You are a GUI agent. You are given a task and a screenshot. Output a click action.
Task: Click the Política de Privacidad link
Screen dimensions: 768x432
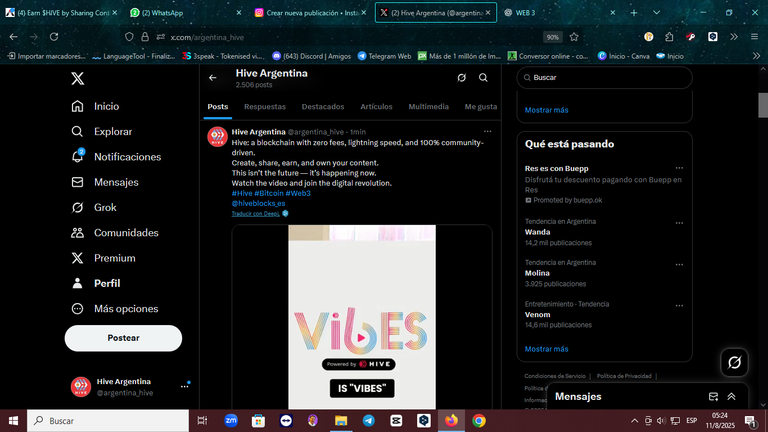tap(624, 376)
